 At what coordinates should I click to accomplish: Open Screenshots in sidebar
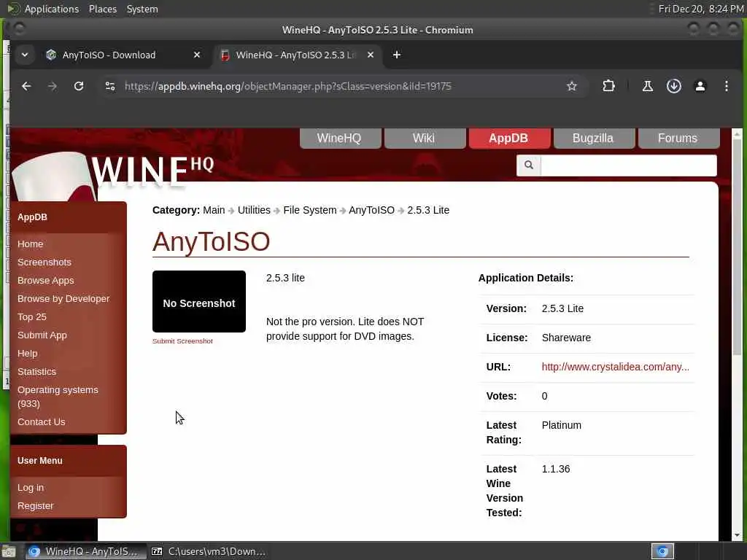(x=44, y=262)
